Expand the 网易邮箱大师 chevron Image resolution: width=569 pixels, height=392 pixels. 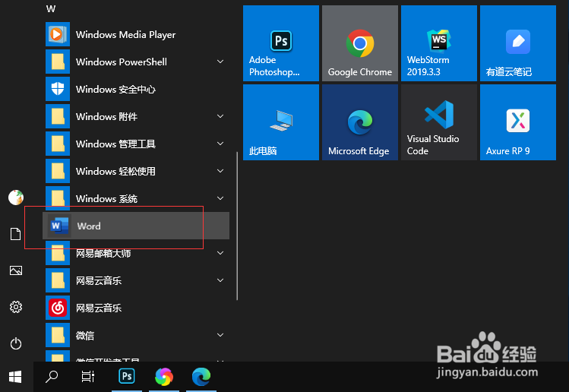pyautogui.click(x=220, y=253)
